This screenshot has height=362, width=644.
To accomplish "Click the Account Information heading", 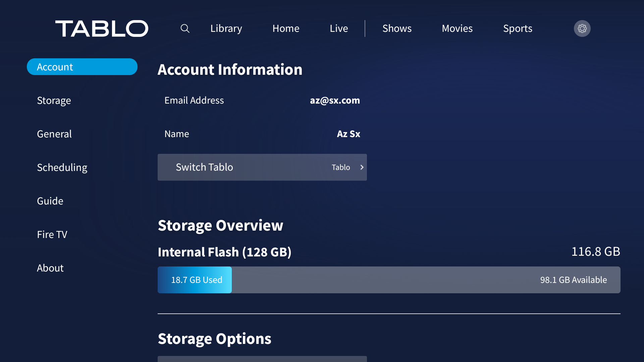I will 230,69.
